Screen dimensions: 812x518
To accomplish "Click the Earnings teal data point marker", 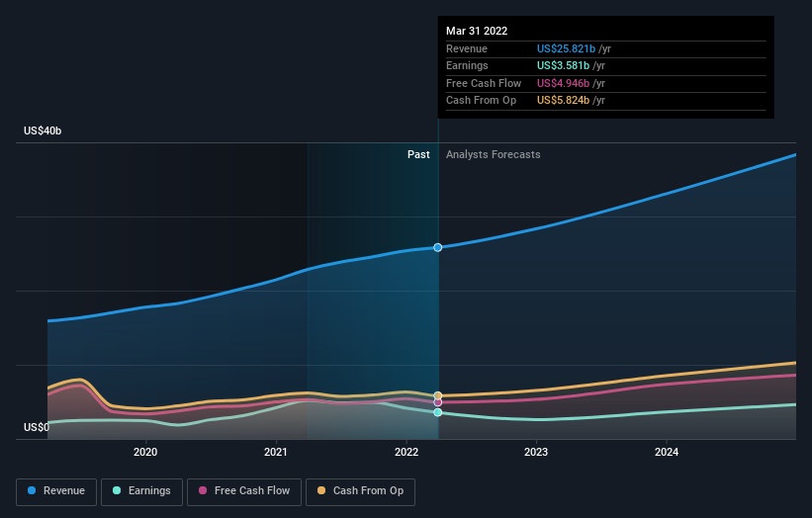I will 437,412.
